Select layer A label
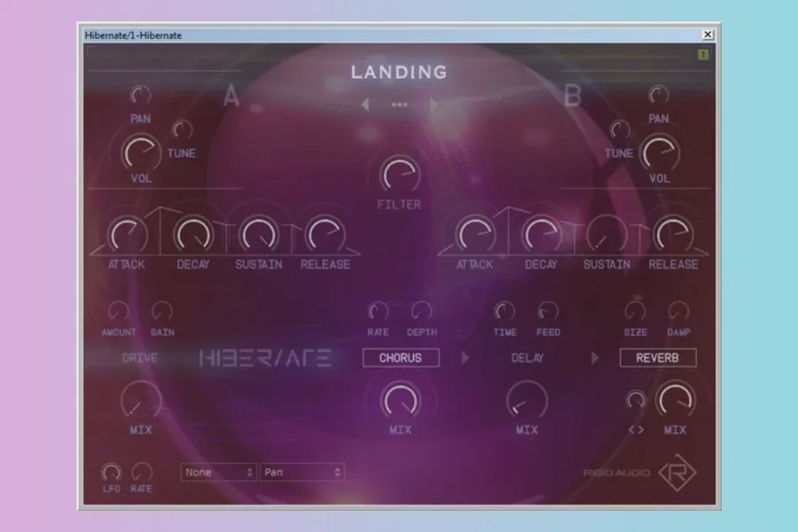The width and height of the screenshot is (798, 532). [x=231, y=97]
